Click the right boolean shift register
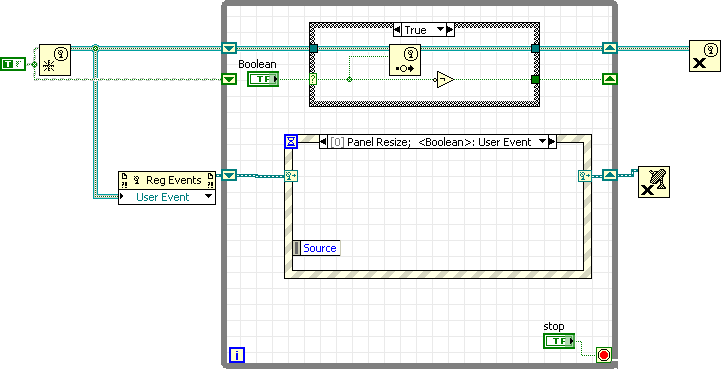This screenshot has width=721, height=369. tap(610, 79)
